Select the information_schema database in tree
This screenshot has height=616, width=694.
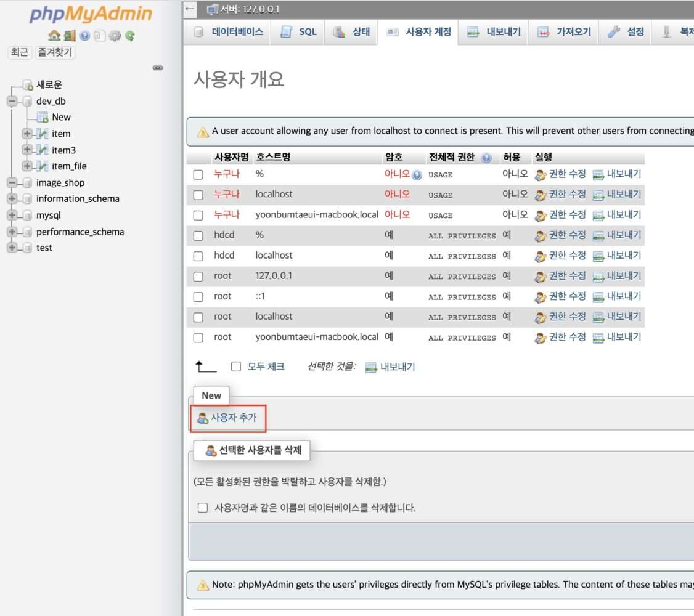point(78,198)
